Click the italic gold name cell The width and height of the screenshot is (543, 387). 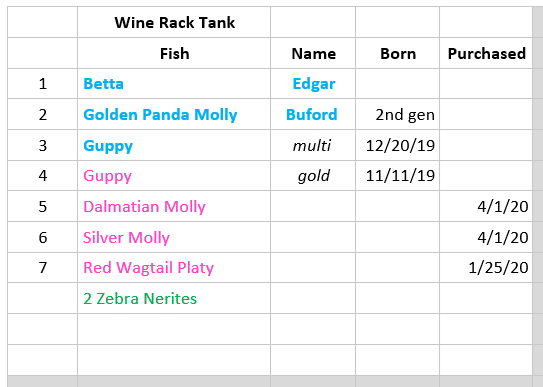(313, 176)
